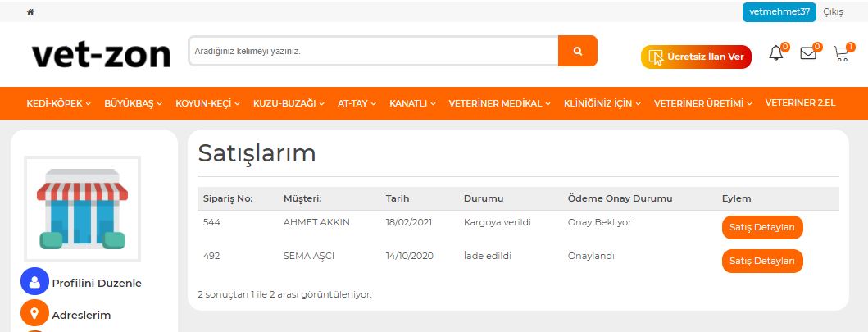Click the Çıkış logout link
Image resolution: width=868 pixels, height=332 pixels.
click(833, 12)
